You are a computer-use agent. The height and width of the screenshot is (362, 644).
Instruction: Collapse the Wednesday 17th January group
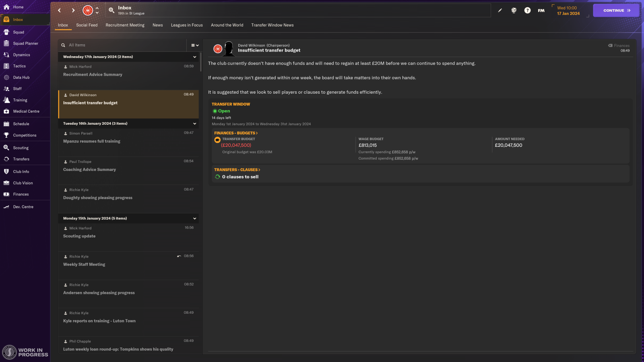[x=194, y=57]
